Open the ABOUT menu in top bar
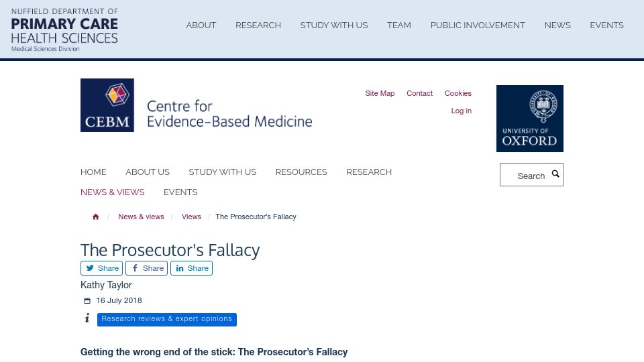The image size is (644, 362). 201,25
